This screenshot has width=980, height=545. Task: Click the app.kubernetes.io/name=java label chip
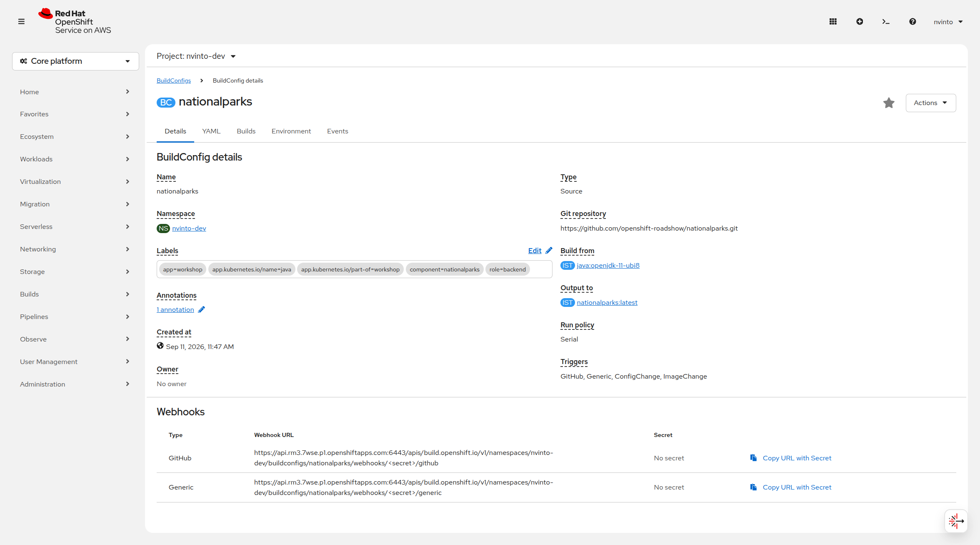pyautogui.click(x=252, y=269)
